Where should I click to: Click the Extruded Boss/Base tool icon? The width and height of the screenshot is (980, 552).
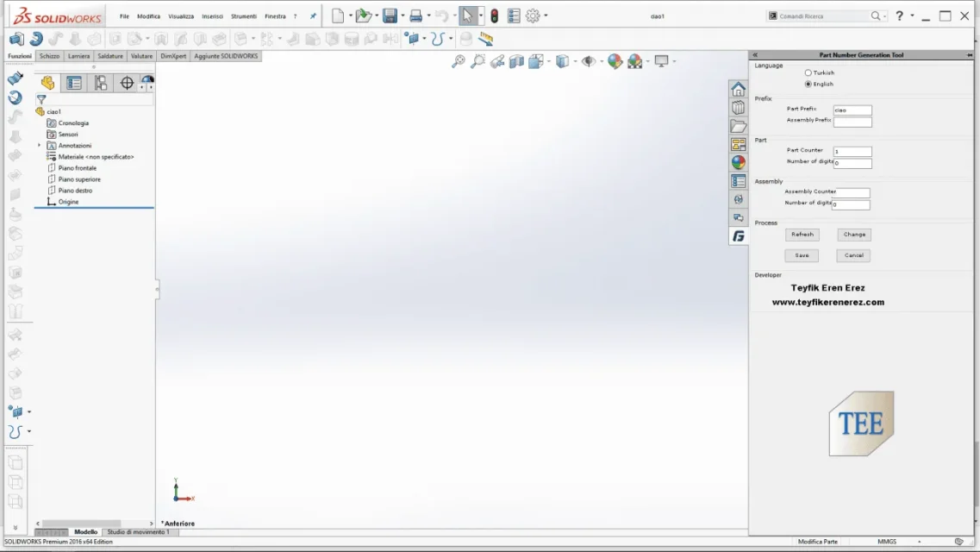coord(16,39)
